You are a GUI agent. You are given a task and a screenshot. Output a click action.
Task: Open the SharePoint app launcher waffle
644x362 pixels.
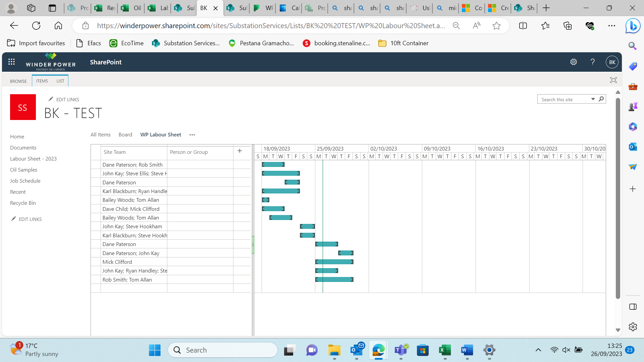[x=11, y=62]
